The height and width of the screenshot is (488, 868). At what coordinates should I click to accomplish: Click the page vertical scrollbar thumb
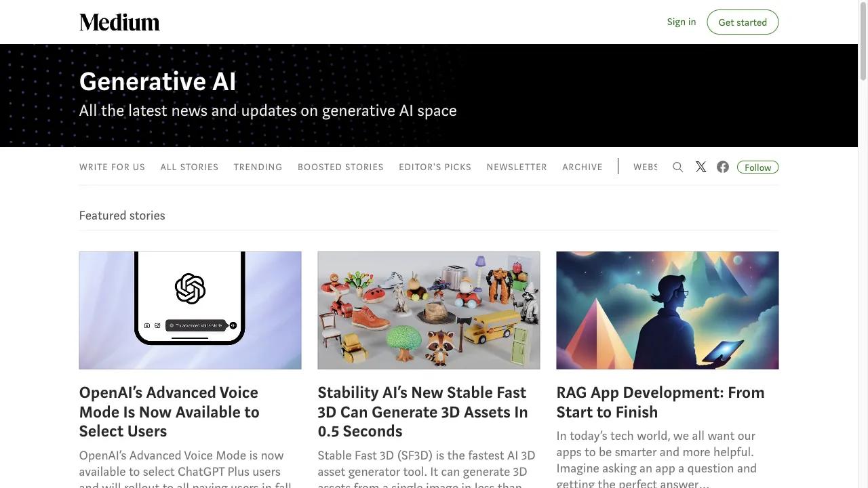863,42
